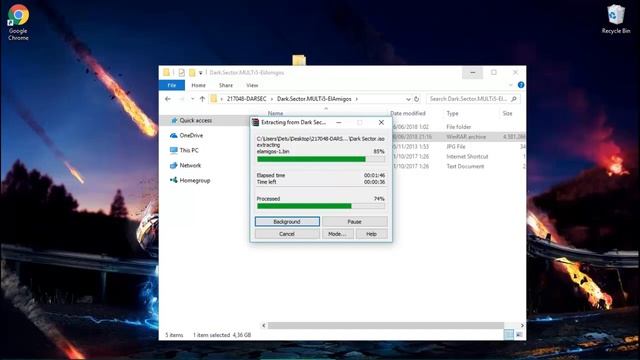Image resolution: width=640 pixels, height=360 pixels.
Task: Close the WinRAR extracting dialog
Action: click(x=381, y=122)
